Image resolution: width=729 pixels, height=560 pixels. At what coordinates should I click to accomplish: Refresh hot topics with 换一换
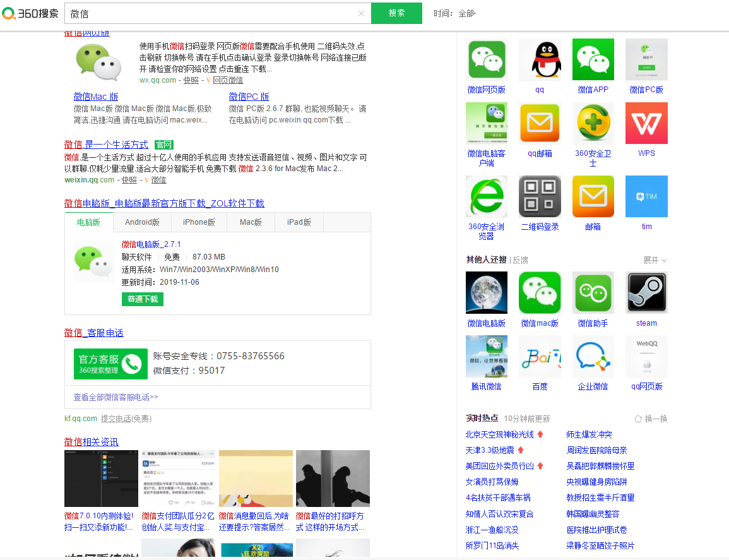point(651,419)
